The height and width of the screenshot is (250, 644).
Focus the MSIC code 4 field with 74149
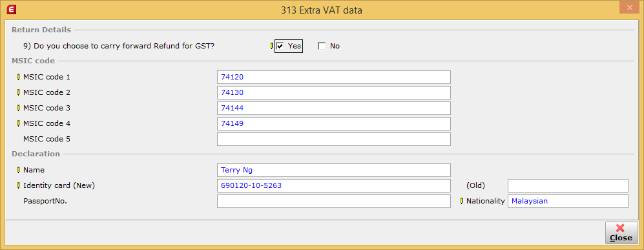(x=334, y=123)
